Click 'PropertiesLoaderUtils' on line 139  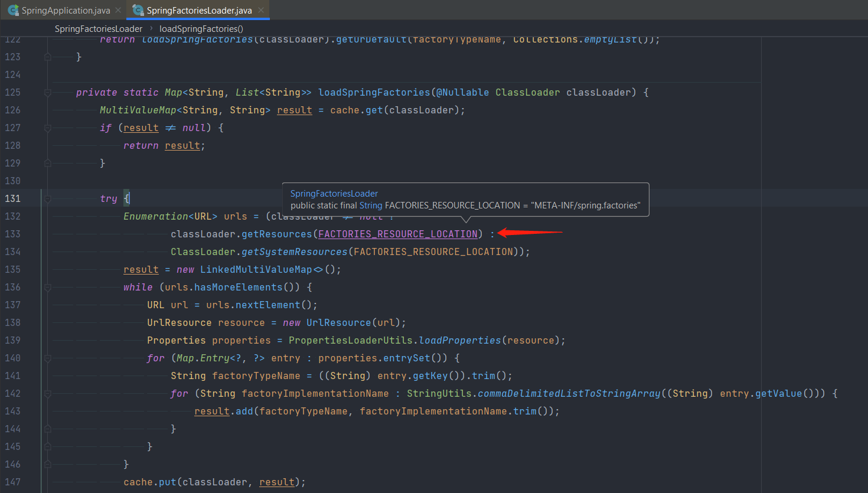pos(351,340)
